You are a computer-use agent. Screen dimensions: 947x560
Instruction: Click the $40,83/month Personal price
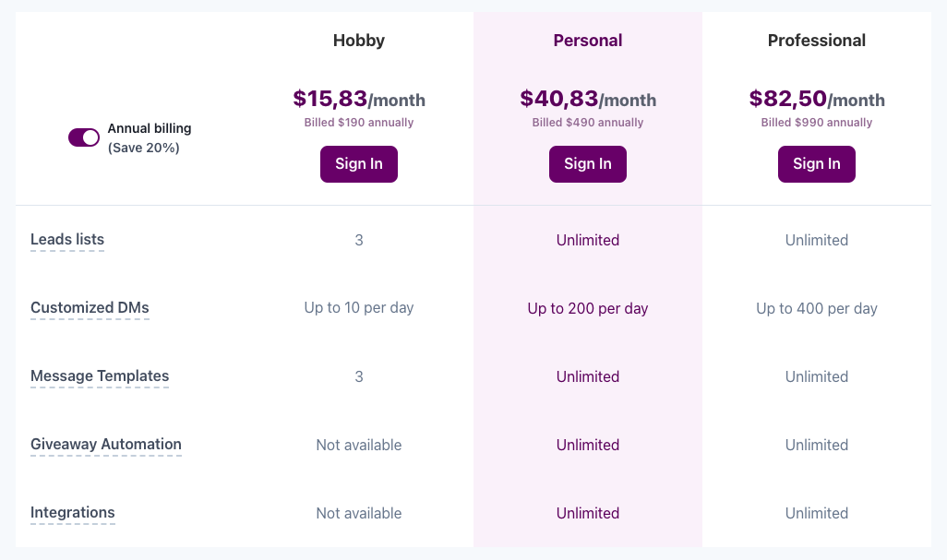click(588, 99)
